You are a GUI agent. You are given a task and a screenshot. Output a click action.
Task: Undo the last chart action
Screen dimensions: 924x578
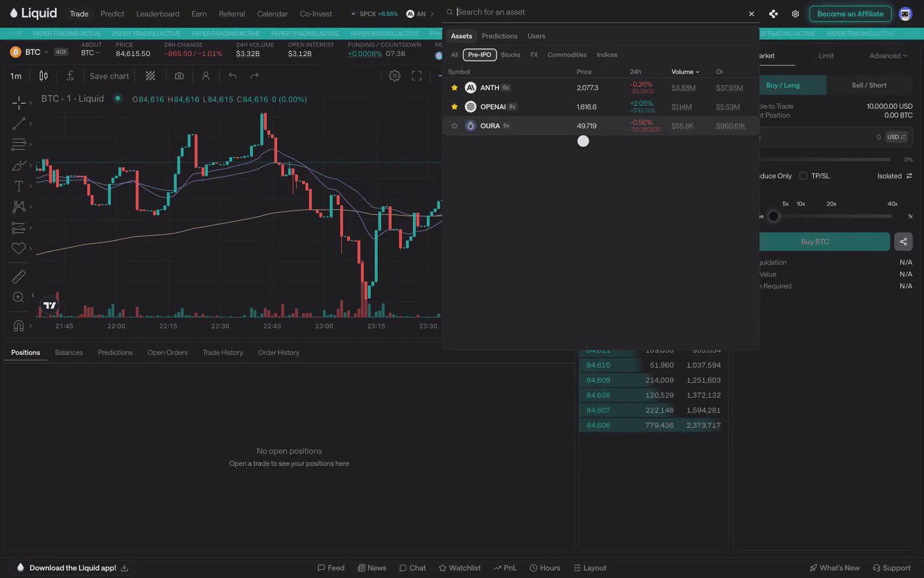tap(233, 76)
